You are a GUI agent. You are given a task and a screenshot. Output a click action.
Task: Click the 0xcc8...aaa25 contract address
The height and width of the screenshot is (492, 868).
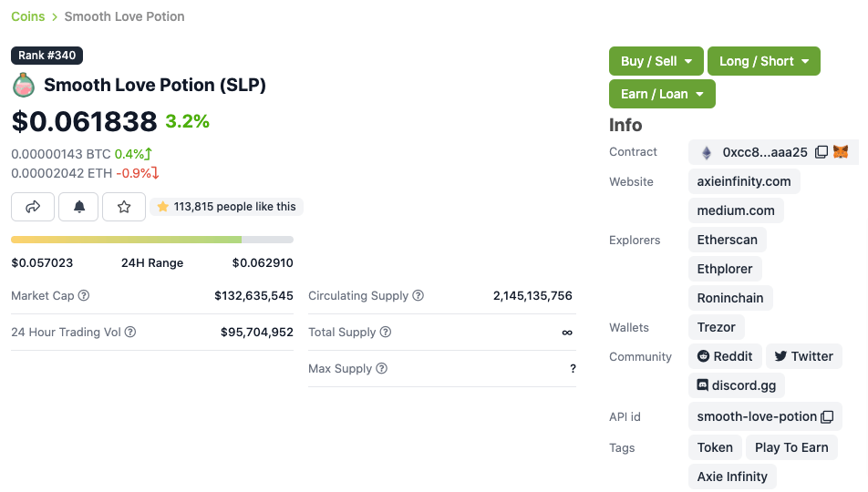tap(764, 152)
